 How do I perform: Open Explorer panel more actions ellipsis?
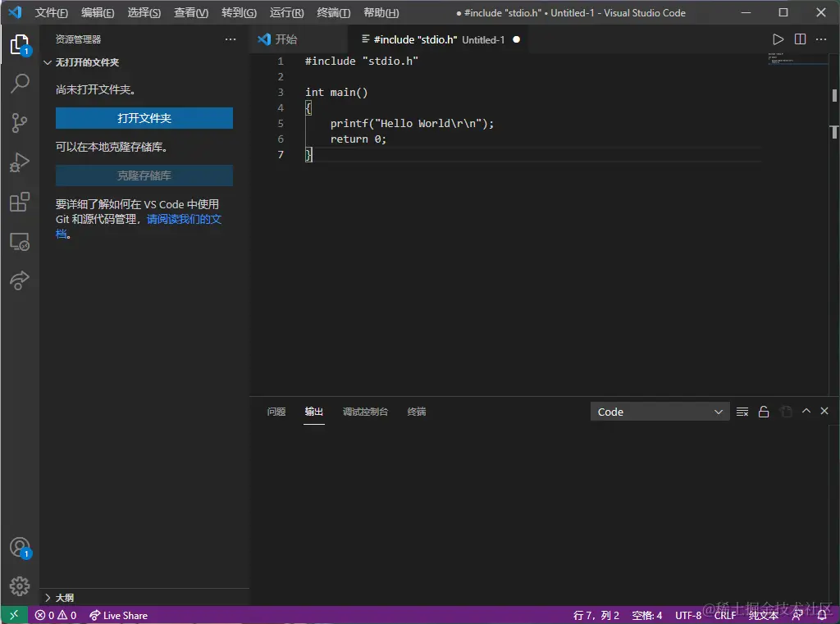[231, 39]
